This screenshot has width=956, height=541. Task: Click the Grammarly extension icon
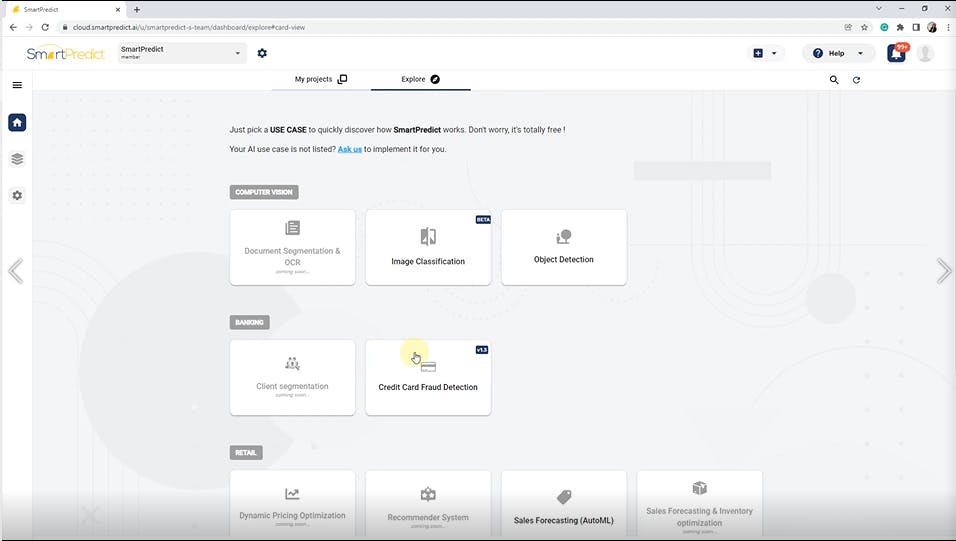tap(884, 27)
